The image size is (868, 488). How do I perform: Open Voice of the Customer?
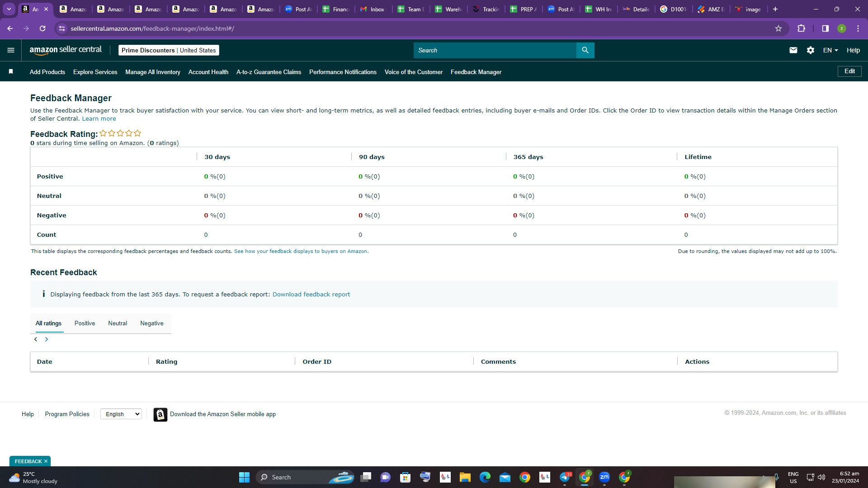414,72
